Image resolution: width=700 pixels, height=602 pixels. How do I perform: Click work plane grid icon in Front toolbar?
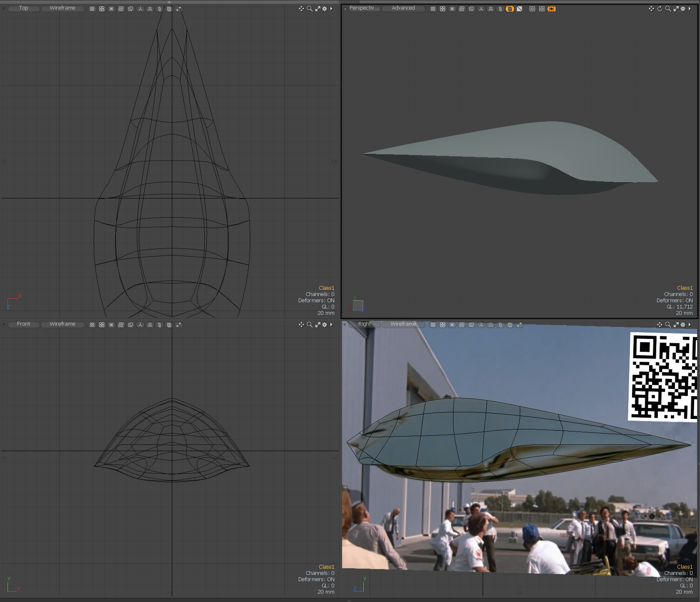point(150,325)
